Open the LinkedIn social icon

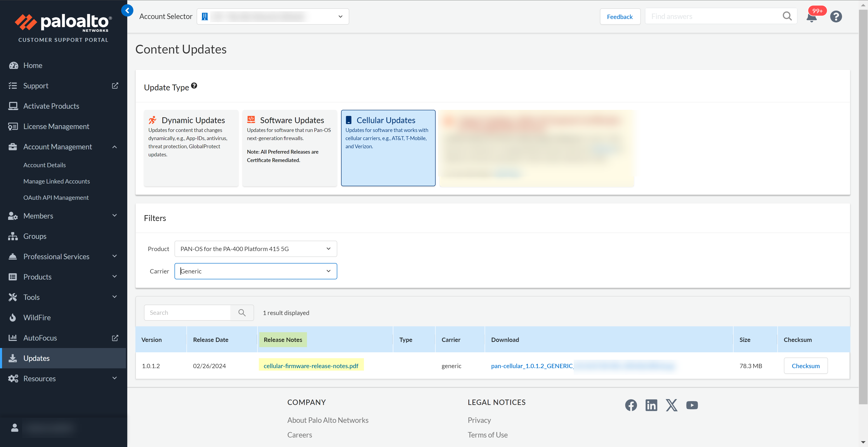click(651, 405)
